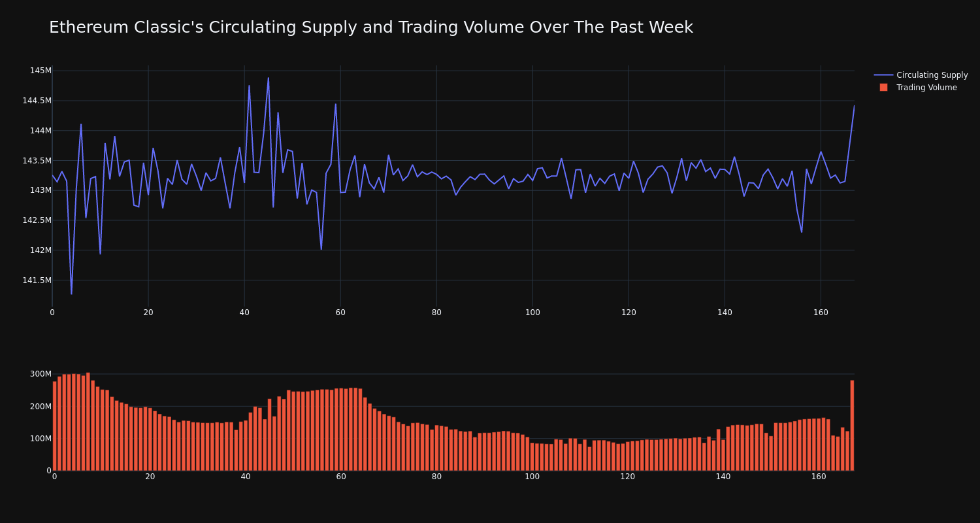
Task: Click the 300M volume axis label
Action: 41,374
